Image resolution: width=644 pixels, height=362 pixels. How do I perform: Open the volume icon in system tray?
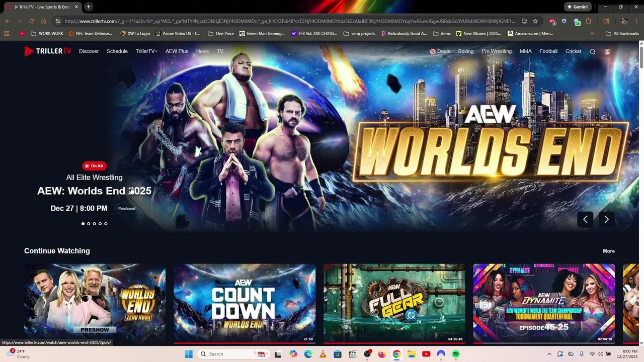tap(600, 354)
